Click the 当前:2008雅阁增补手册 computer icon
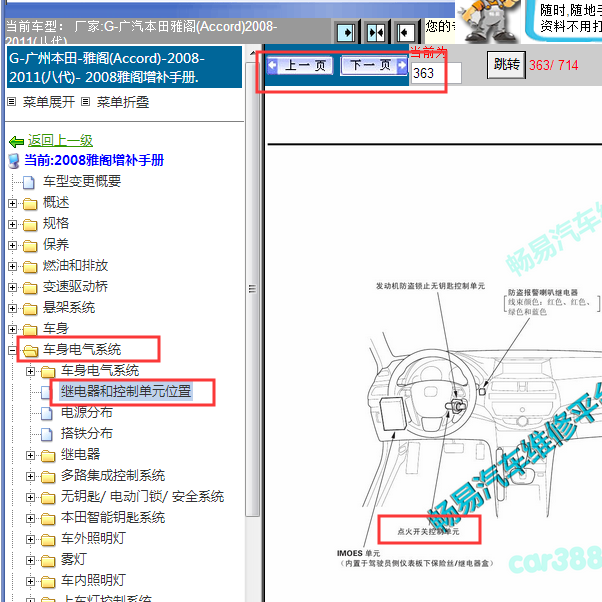This screenshot has height=602, width=602. coord(14,161)
